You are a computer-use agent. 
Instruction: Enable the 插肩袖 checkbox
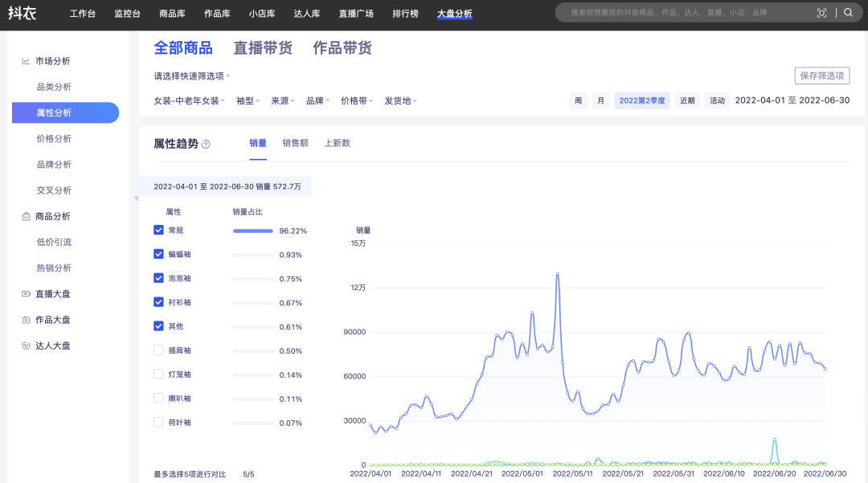click(x=158, y=350)
